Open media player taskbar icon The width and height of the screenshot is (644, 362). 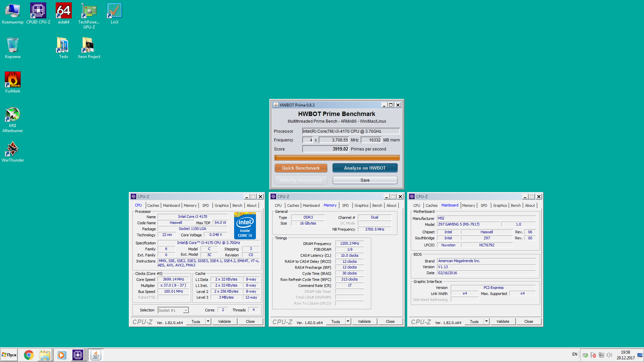click(x=61, y=355)
